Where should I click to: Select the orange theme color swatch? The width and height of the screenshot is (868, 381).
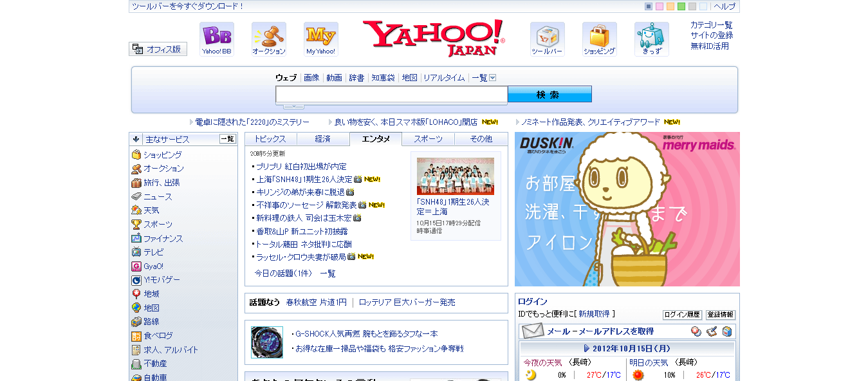coord(670,6)
